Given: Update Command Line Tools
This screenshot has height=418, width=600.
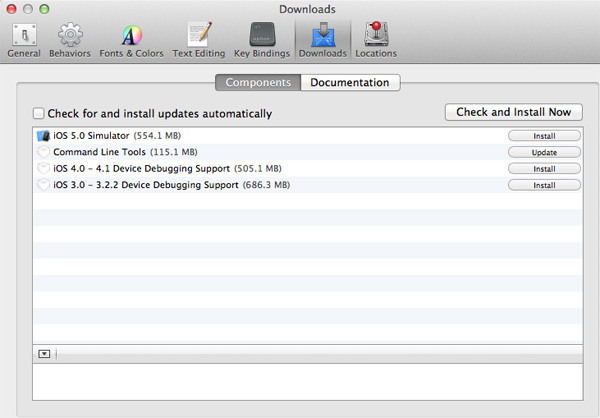Looking at the screenshot, I should coord(544,152).
